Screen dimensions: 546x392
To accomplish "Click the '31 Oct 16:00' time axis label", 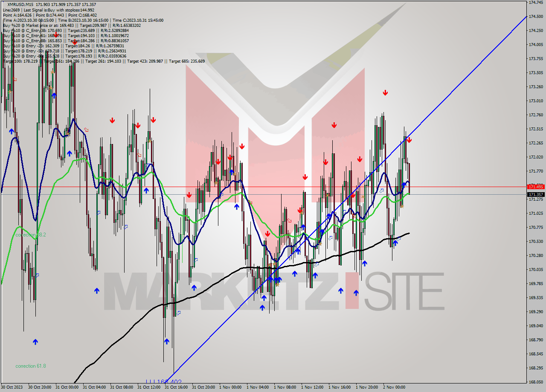I will point(176,388).
